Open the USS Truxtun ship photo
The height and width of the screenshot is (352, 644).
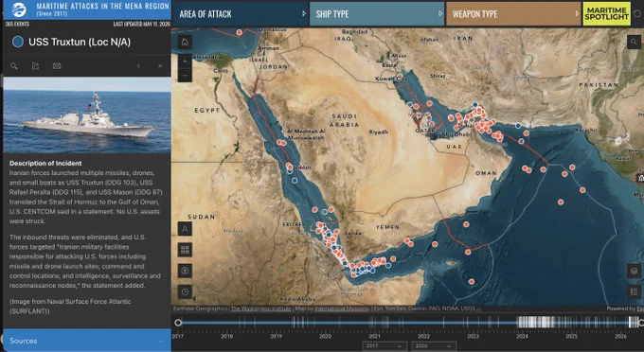tap(87, 114)
